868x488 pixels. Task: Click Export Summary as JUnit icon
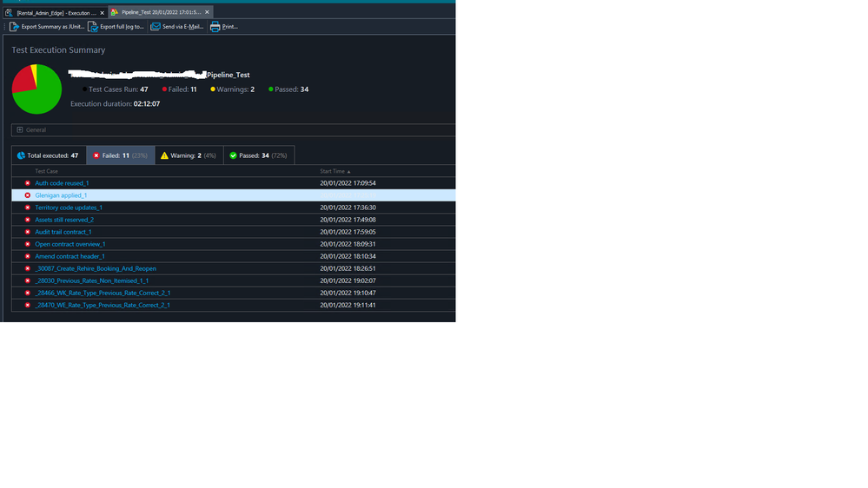(15, 27)
